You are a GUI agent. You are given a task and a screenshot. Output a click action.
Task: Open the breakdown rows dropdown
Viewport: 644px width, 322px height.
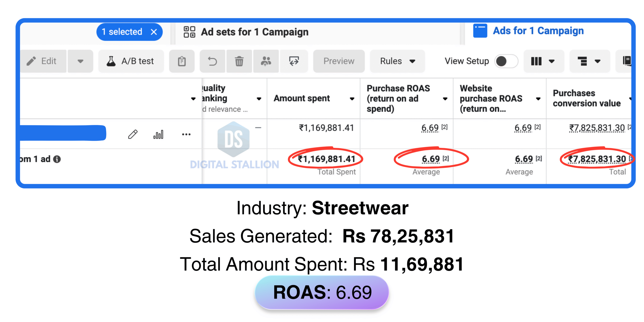pyautogui.click(x=589, y=61)
